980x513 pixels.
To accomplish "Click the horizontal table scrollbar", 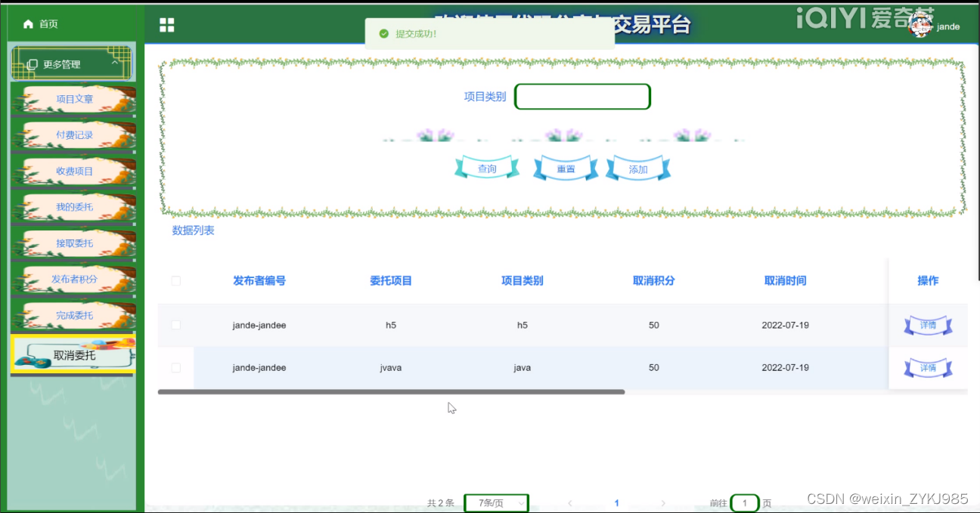I will [x=392, y=392].
